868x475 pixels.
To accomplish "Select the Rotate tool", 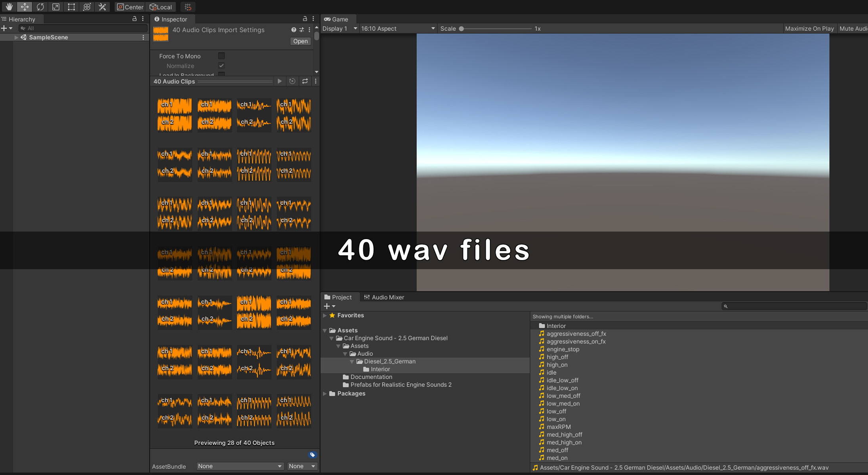I will click(x=40, y=7).
